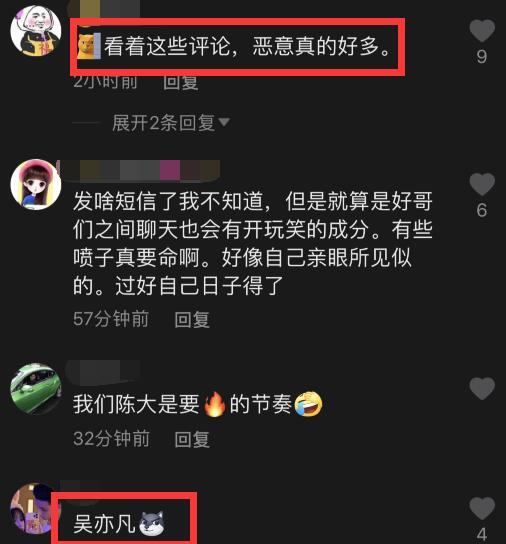
Task: Open the green car avatar profile
Action: click(x=36, y=389)
